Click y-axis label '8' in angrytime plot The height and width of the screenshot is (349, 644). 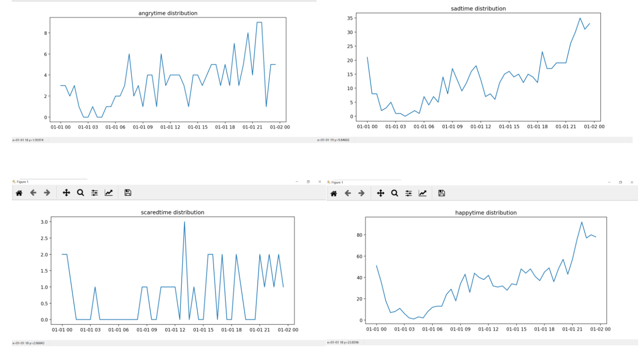[46, 33]
